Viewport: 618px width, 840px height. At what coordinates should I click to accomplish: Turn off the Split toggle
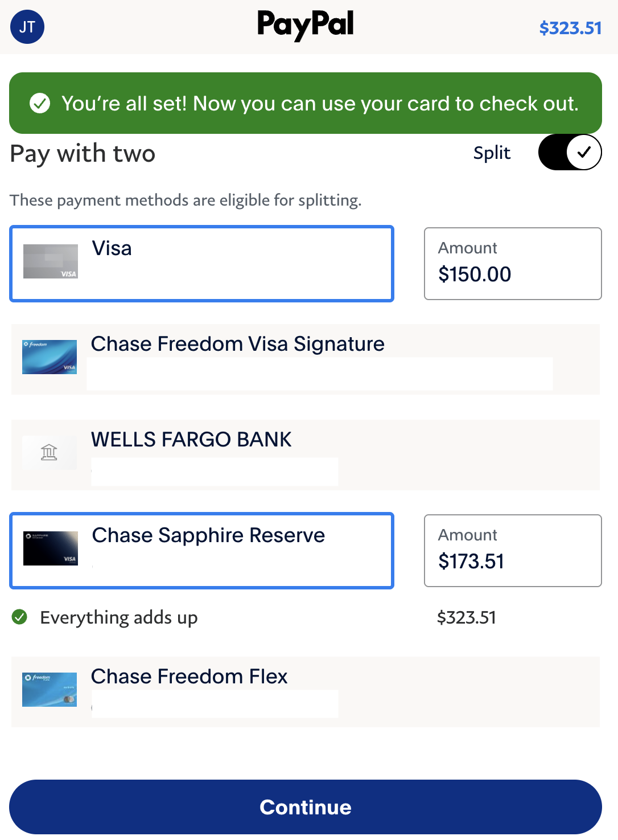point(570,152)
